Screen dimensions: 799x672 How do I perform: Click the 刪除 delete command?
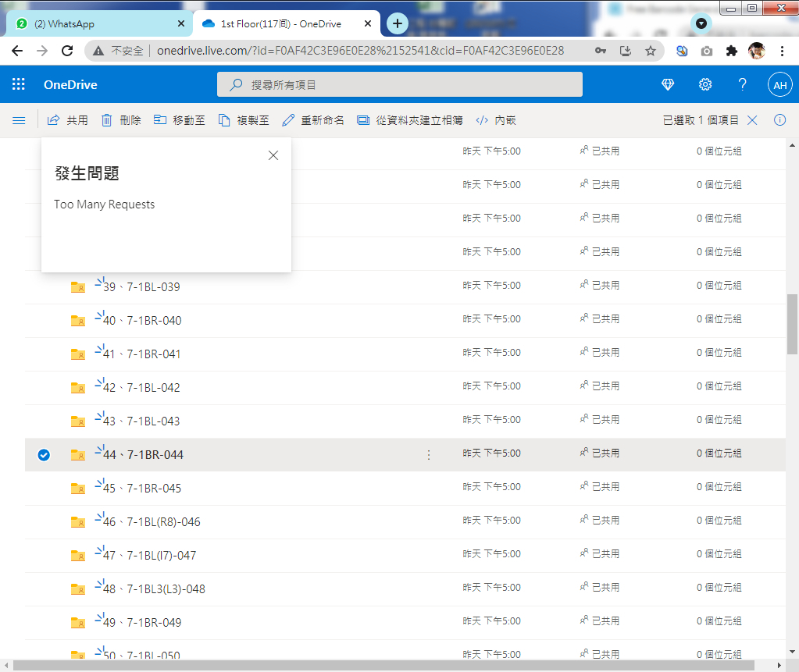pos(121,120)
